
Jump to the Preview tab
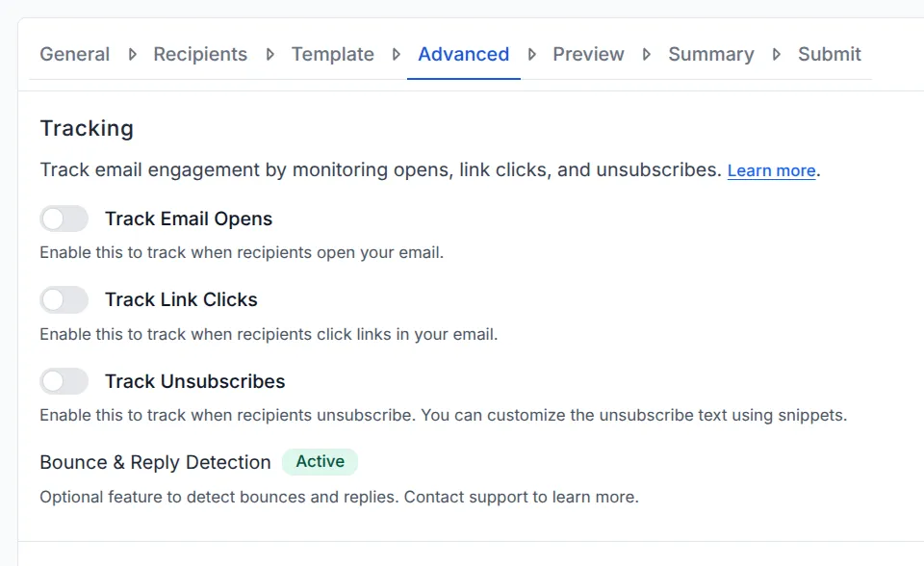pos(588,55)
